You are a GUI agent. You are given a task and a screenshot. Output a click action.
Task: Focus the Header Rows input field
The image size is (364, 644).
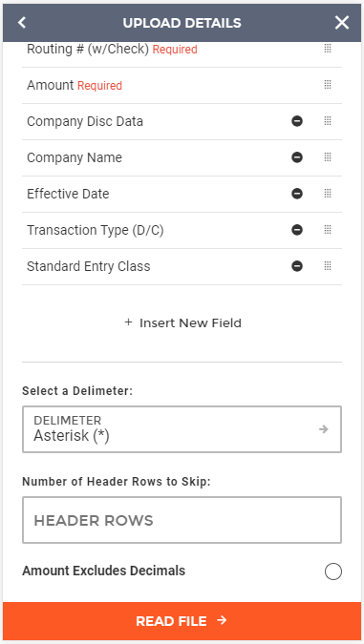[x=182, y=520]
